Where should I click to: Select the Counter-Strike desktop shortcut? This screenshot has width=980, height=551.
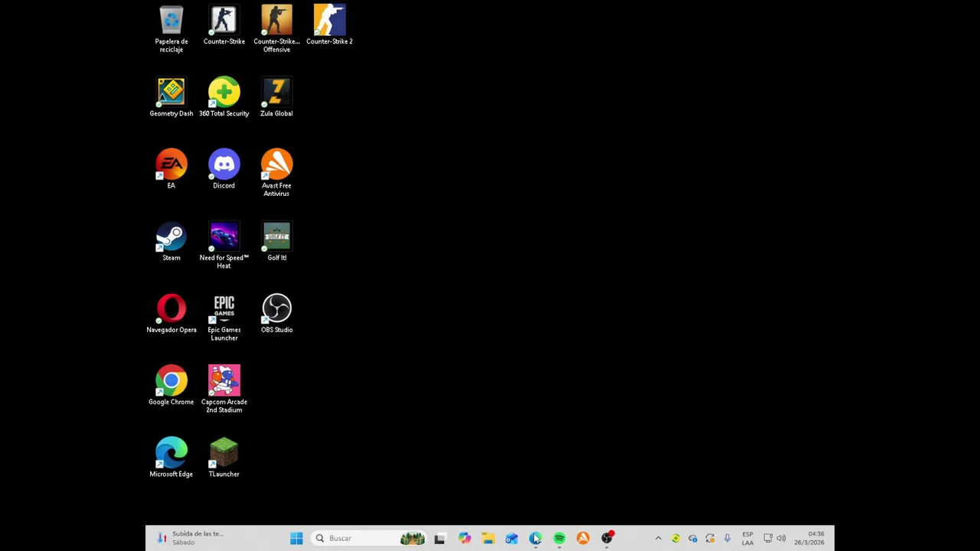(224, 25)
